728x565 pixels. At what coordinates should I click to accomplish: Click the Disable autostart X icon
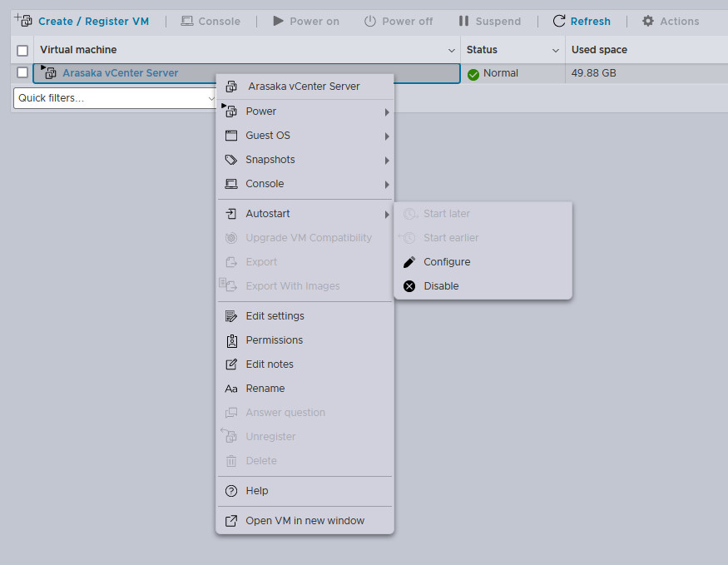coord(409,286)
